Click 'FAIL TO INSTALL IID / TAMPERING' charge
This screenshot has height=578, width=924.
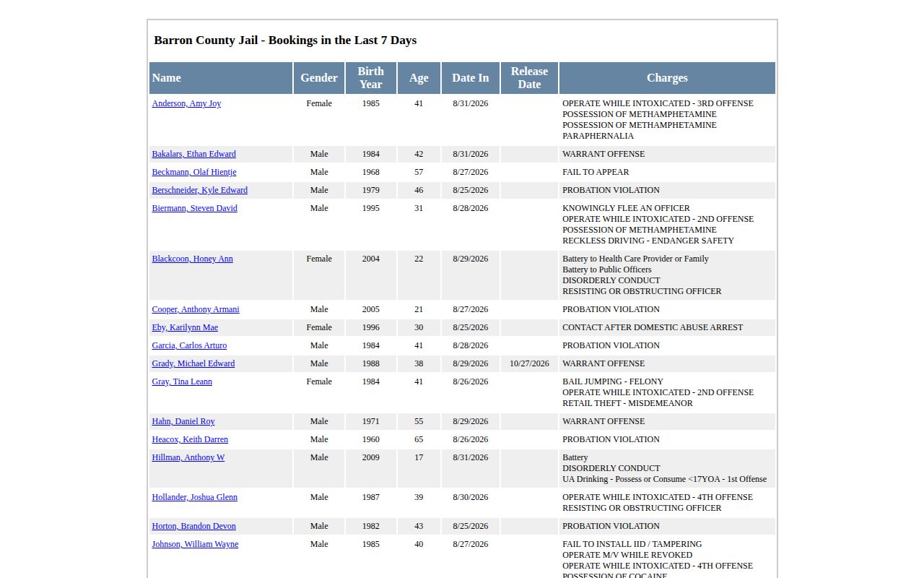pyautogui.click(x=632, y=544)
